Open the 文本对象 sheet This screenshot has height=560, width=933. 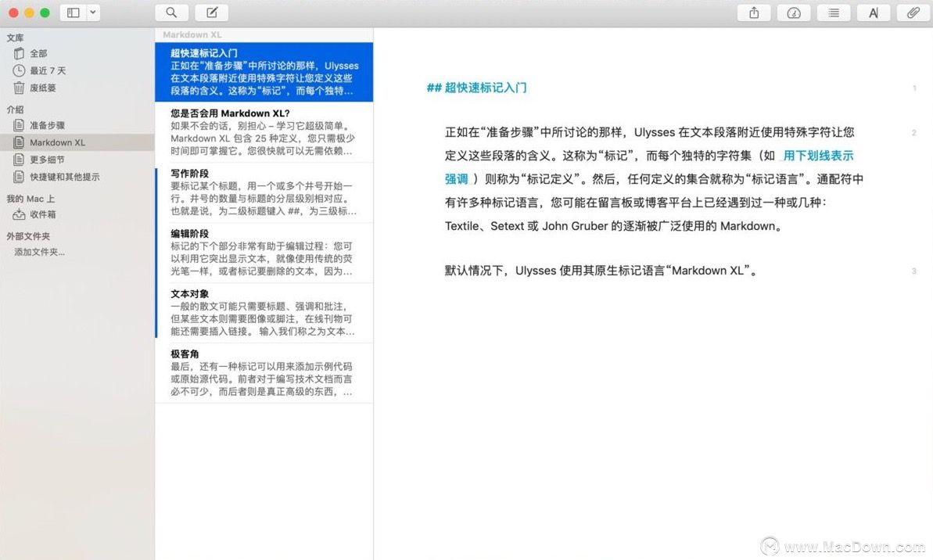pyautogui.click(x=264, y=312)
